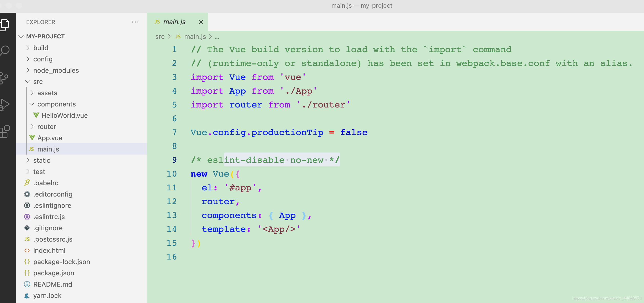Open the .editorconfig file
The width and height of the screenshot is (644, 303).
click(81, 194)
